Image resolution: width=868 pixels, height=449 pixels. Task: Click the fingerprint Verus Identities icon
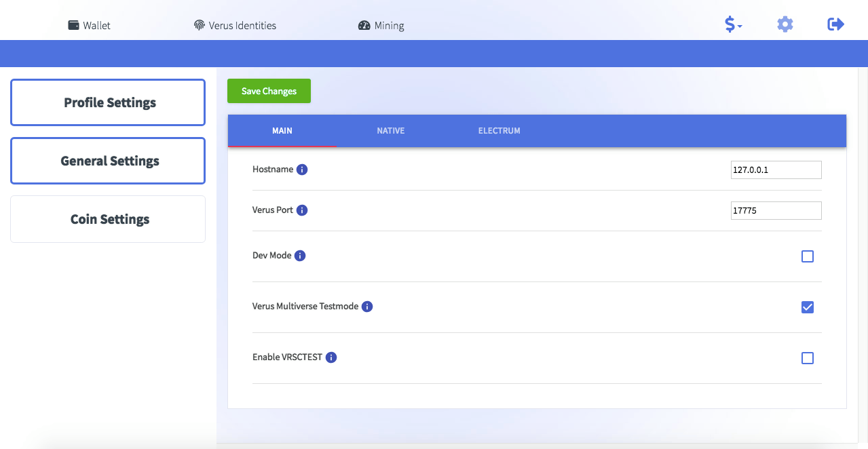pos(200,25)
